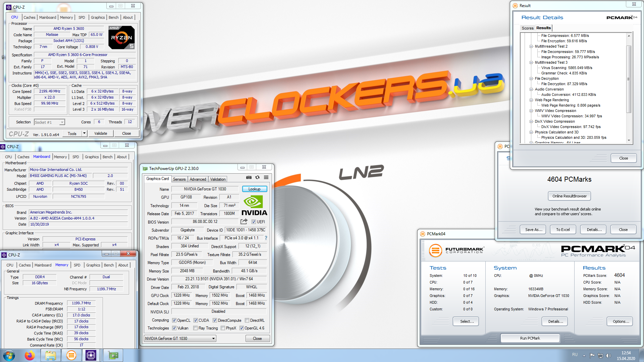Open the Sensors tab in GPU-Z
The image size is (644, 362).
[179, 179]
